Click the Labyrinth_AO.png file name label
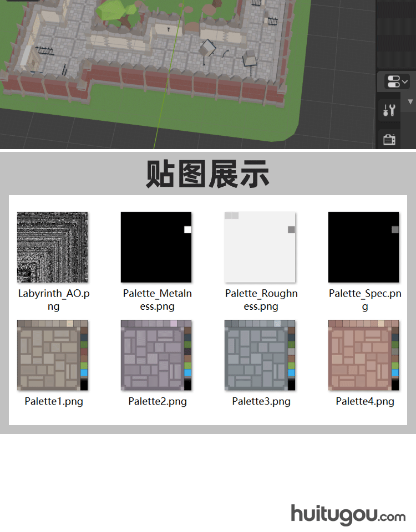The width and height of the screenshot is (416, 532). tap(54, 300)
